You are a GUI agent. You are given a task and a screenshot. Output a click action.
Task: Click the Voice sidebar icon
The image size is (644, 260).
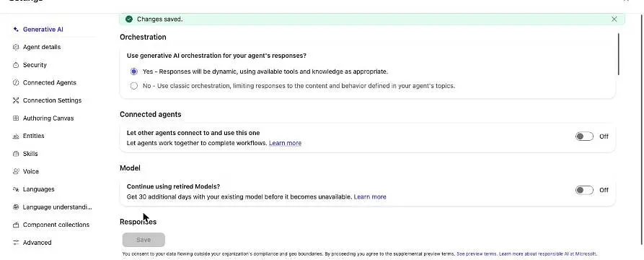tap(16, 172)
